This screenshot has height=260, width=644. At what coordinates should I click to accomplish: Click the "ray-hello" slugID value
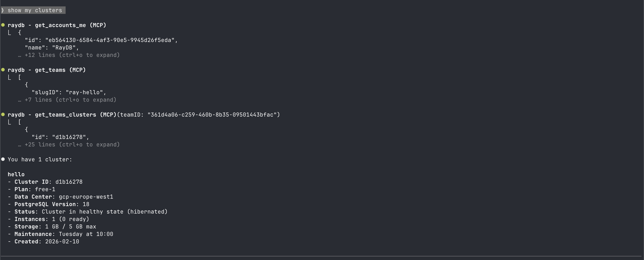pyautogui.click(x=85, y=92)
